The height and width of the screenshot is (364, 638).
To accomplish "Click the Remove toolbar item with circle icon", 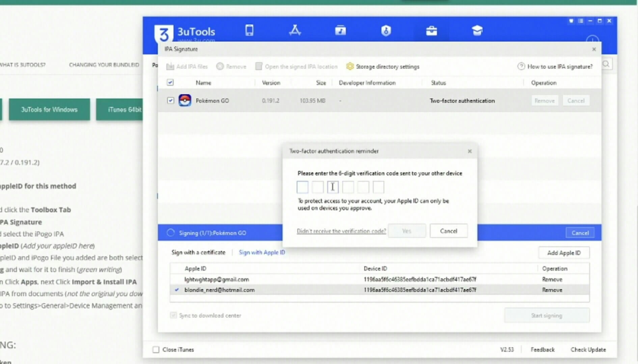I will point(231,66).
